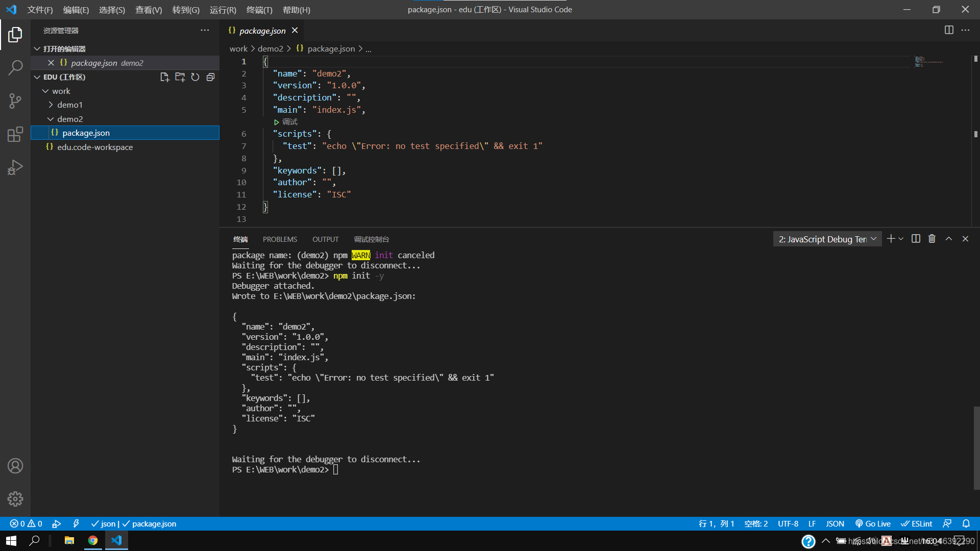Click the editor minimap
980x551 pixels.
pos(929,62)
